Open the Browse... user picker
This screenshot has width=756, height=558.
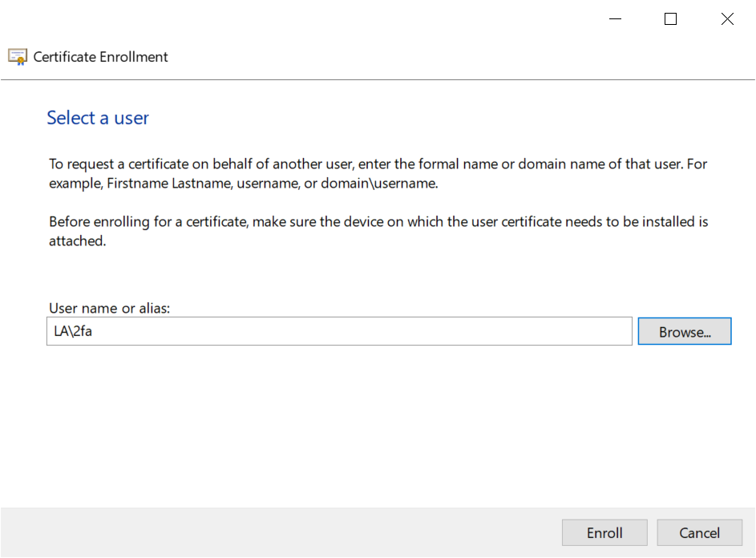(685, 332)
